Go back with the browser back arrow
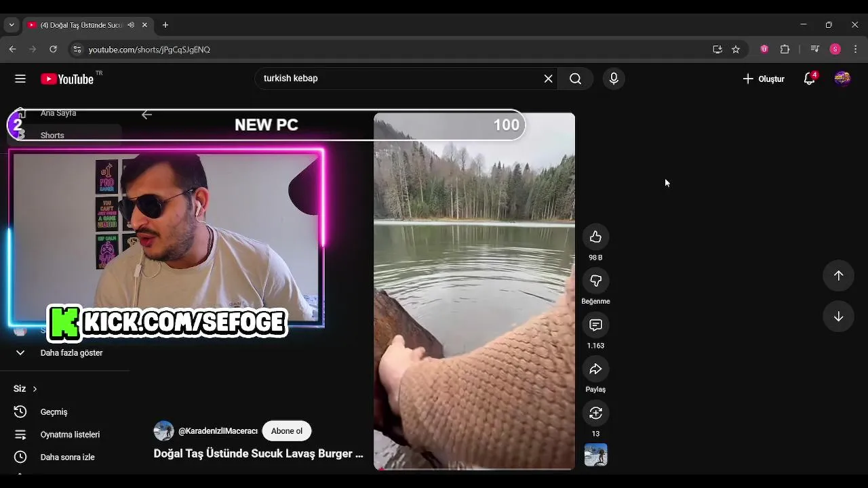This screenshot has width=868, height=488. (12, 49)
